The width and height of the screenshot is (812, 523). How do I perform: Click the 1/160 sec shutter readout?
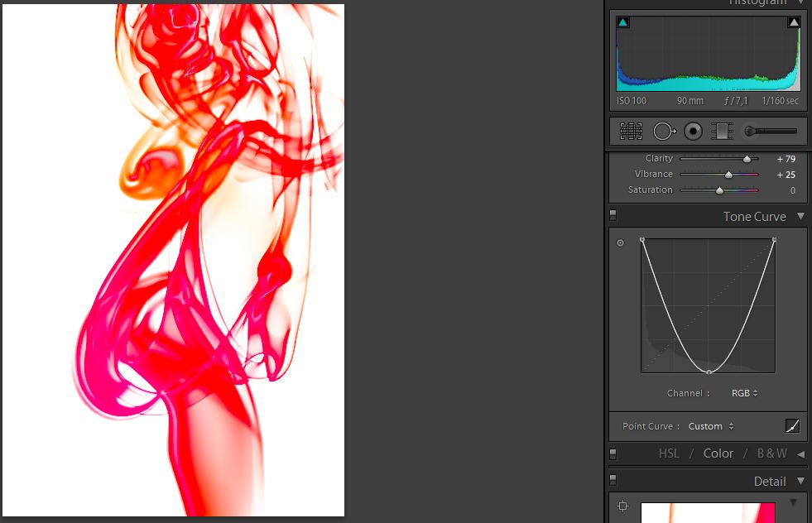(781, 101)
